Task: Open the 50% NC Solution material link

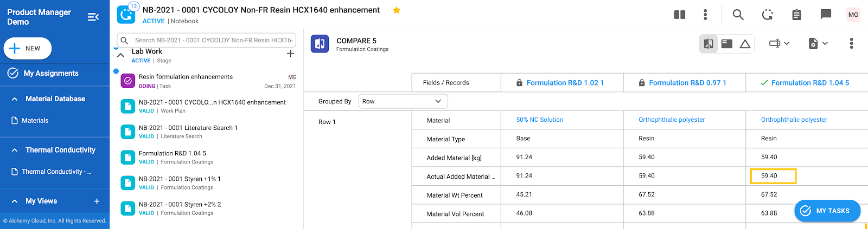Action: [x=540, y=120]
